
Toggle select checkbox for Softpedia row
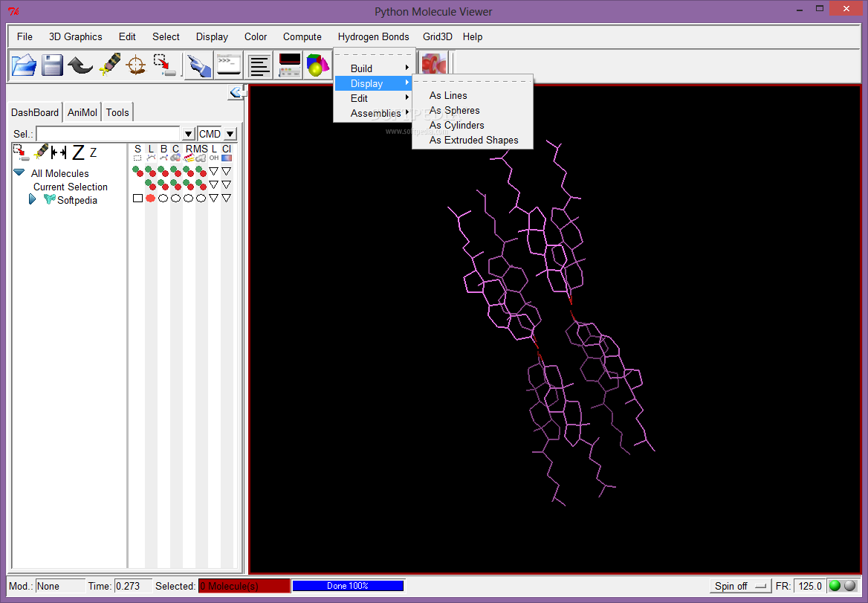pyautogui.click(x=137, y=199)
